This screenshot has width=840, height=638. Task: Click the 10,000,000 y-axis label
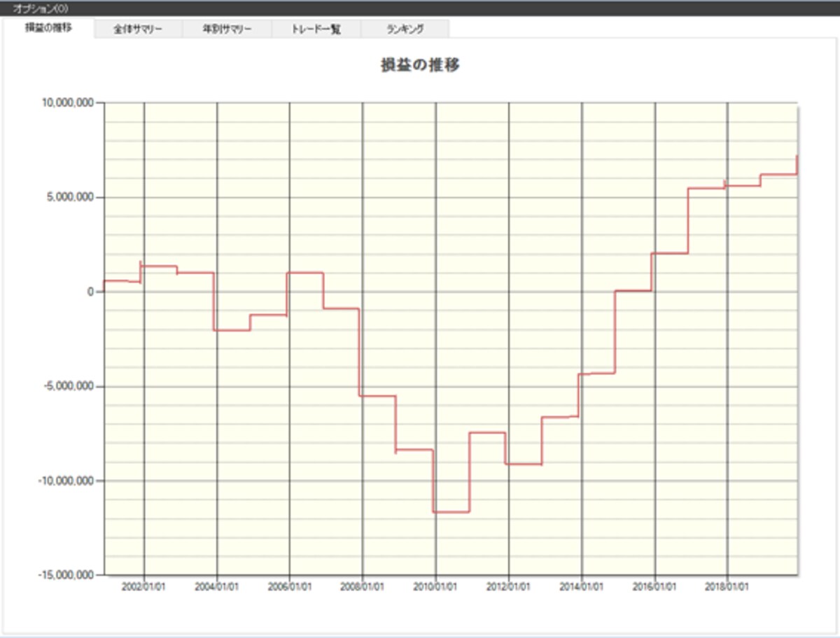point(68,104)
